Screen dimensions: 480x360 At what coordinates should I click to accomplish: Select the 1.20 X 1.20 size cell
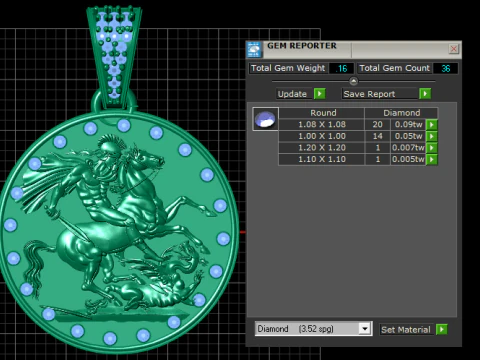(322, 148)
